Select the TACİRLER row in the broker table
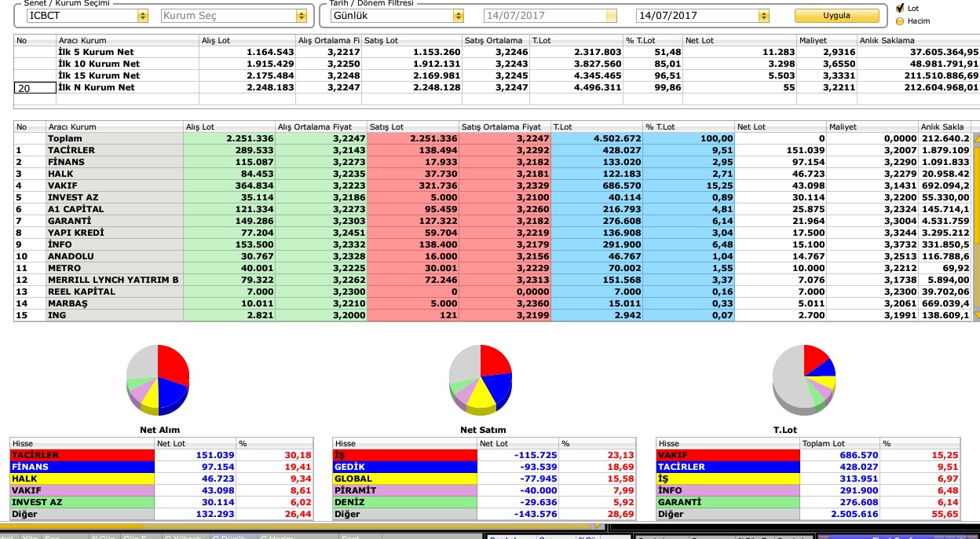Image resolution: width=980 pixels, height=539 pixels. (492, 150)
